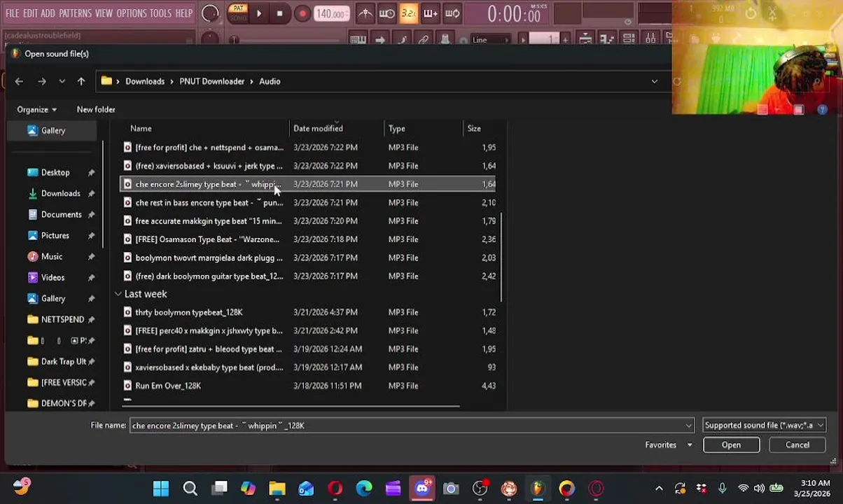Toggle overdub (blend recording) mode
This screenshot has width=843, height=504.
point(431,13)
